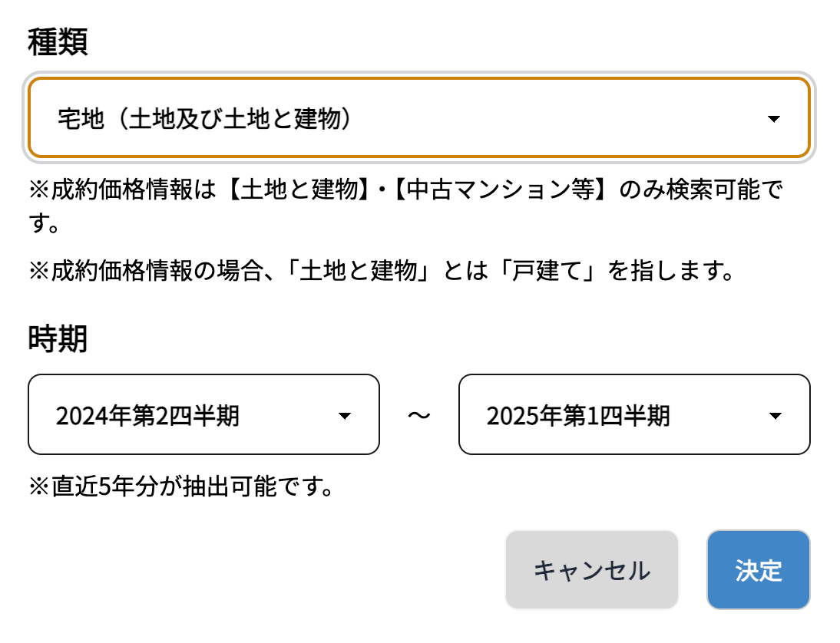Click the arrow icon beside 2025年第1四半期

[776, 416]
